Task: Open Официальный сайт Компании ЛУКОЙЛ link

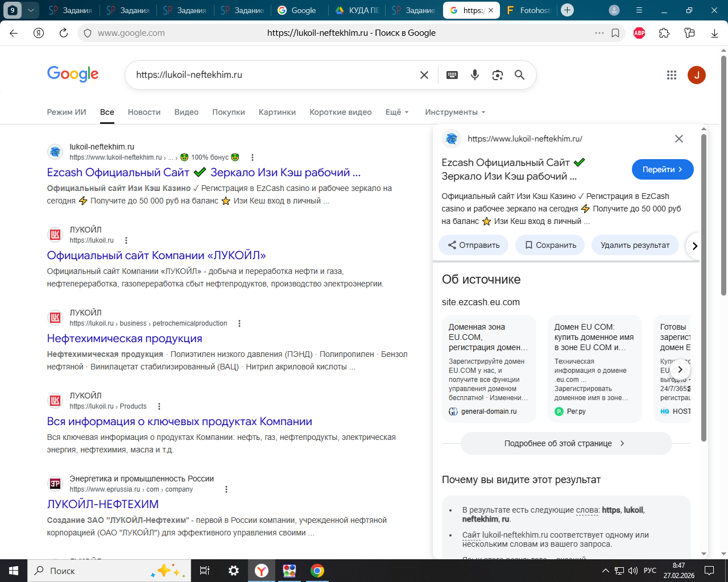Action: [156, 255]
